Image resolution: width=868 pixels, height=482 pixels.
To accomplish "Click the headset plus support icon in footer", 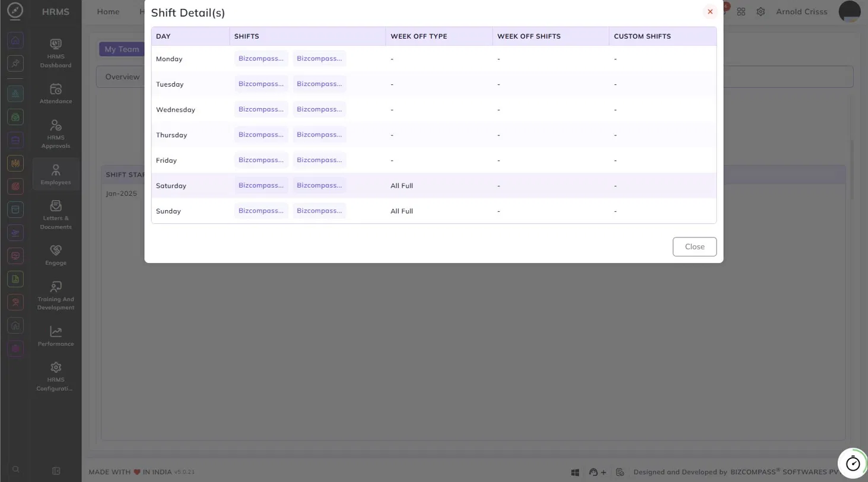I will tap(597, 473).
